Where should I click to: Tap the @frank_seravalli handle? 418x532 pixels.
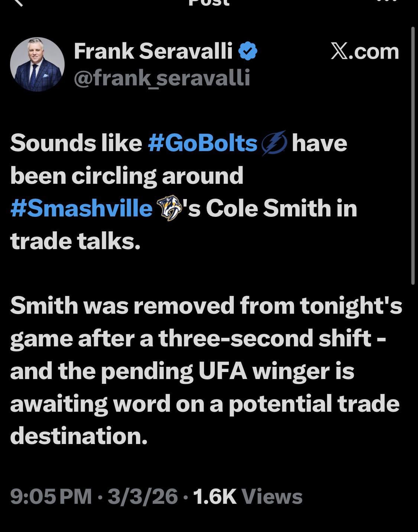[x=162, y=78]
